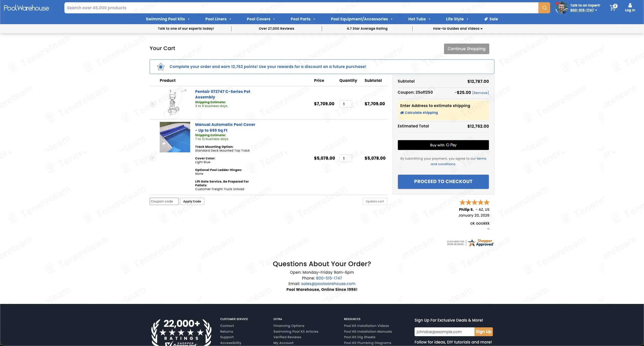Open the footer Accessibility link
The image size is (644, 346).
click(230, 343)
